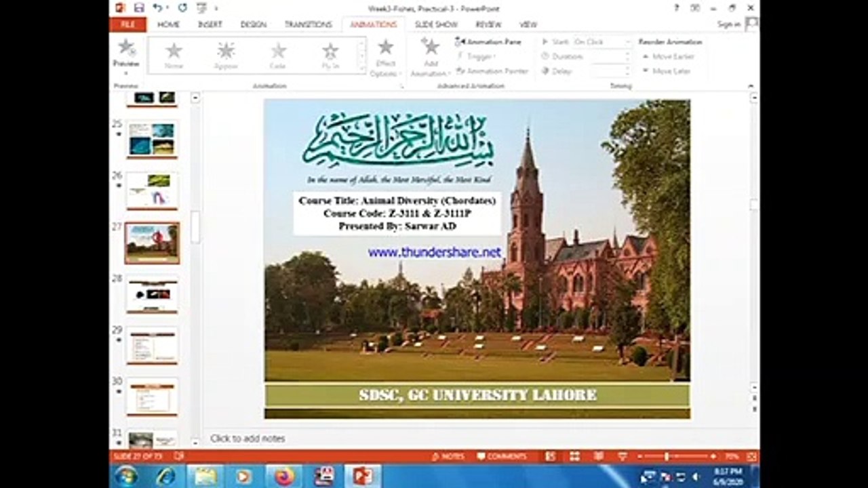Toggle the NOTES pane button

point(449,456)
